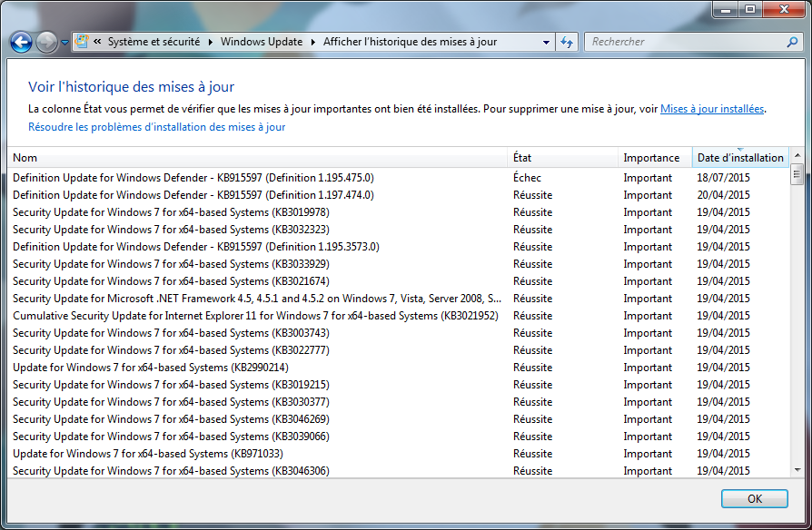This screenshot has width=812, height=530.
Task: Open Résoudre les problèmes d'installation link
Action: pos(157,127)
